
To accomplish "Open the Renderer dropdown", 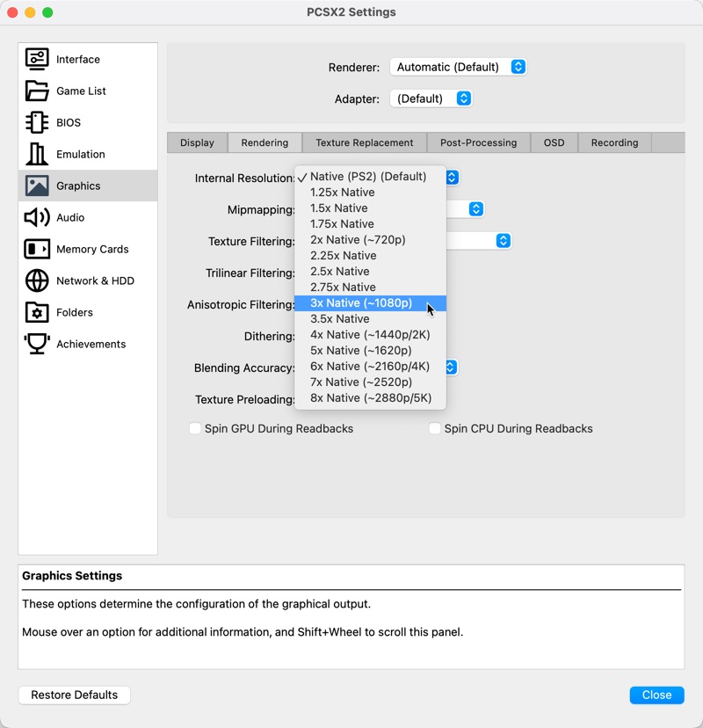I will pyautogui.click(x=458, y=67).
